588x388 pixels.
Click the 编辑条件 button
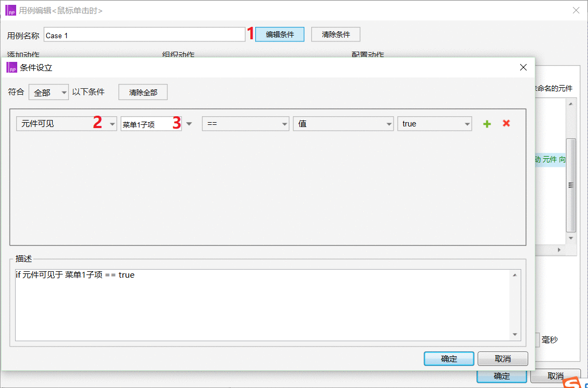click(x=279, y=34)
